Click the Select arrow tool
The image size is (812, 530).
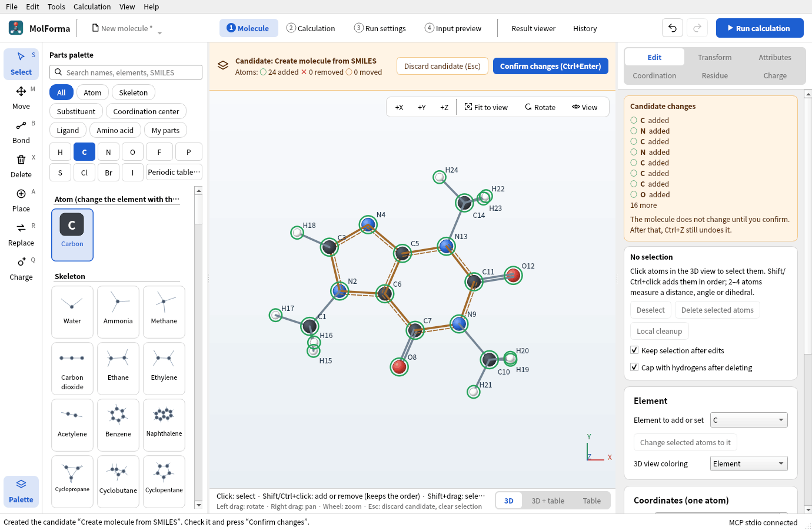coord(21,64)
